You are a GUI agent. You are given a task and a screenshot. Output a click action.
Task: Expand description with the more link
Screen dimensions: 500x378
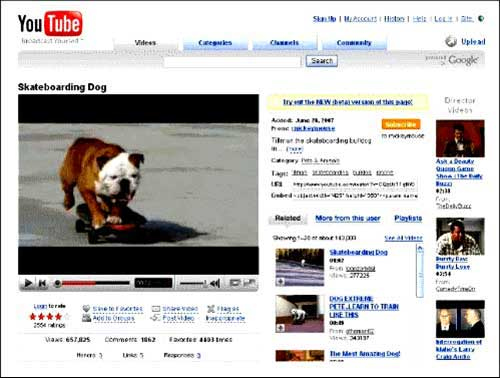coord(295,149)
